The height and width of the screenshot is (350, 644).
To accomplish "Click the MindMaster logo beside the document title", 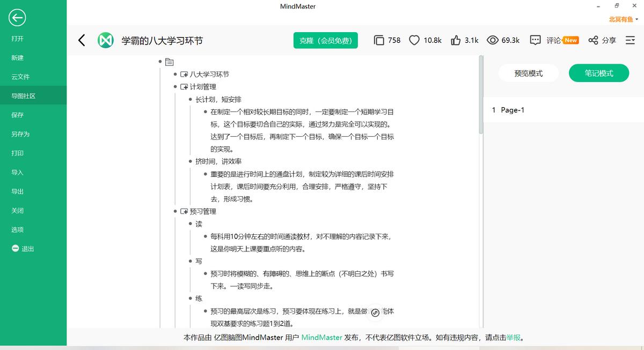I will click(105, 40).
